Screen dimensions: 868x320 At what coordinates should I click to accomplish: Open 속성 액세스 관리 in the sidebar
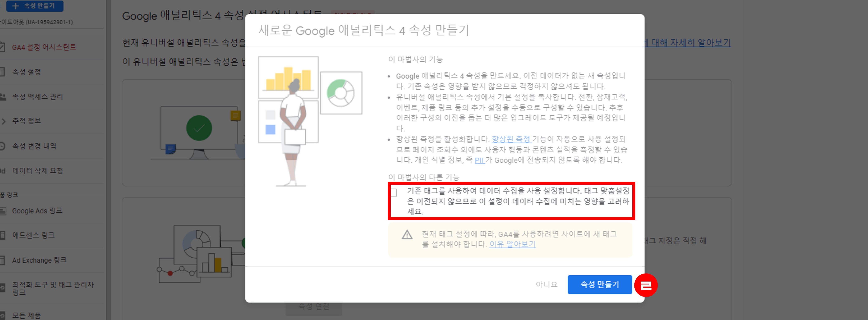click(37, 97)
